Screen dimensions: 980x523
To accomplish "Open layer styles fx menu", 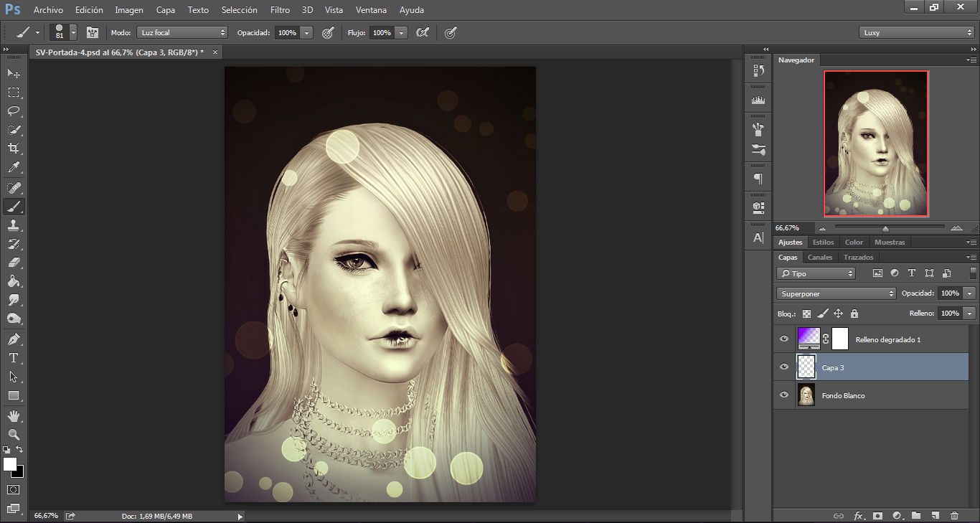I will (x=859, y=515).
